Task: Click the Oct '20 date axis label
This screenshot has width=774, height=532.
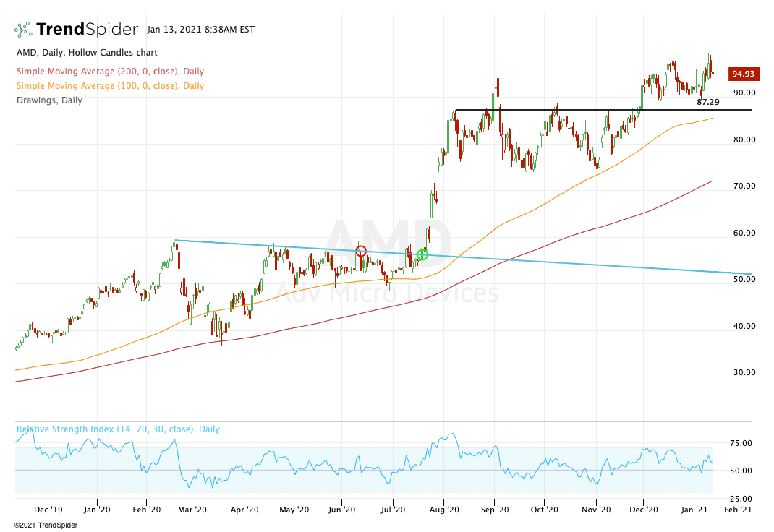Action: point(544,510)
